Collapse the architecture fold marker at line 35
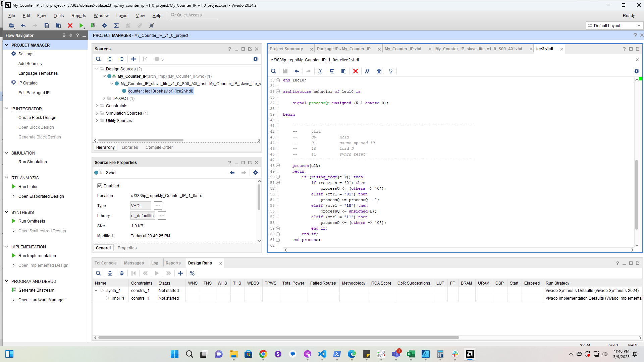The width and height of the screenshot is (644, 362). tap(278, 92)
